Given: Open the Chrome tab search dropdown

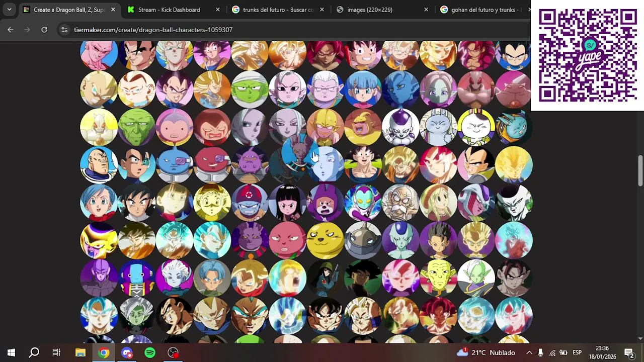Looking at the screenshot, I should pos(9,10).
